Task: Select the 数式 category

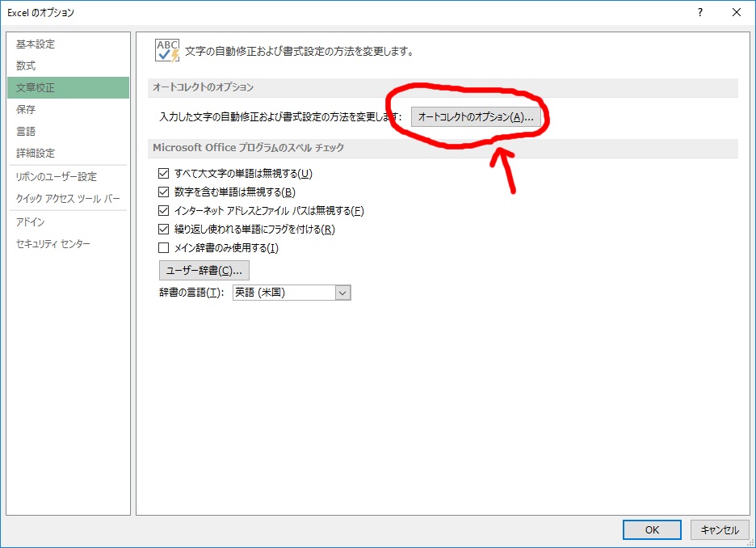Action: (x=68, y=65)
